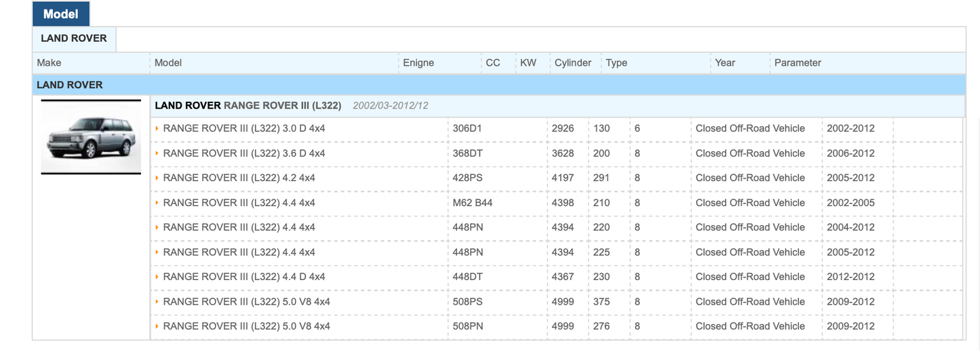Click the orange arrow on the 225 kW 4.4 4x4 row
Image resolution: width=980 pixels, height=354 pixels.
(157, 252)
